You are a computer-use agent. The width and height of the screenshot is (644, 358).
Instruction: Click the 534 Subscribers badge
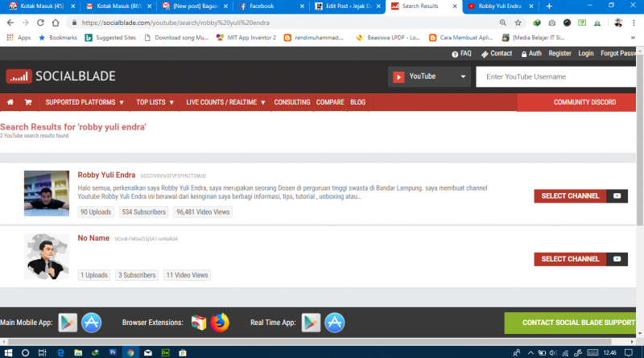click(144, 212)
